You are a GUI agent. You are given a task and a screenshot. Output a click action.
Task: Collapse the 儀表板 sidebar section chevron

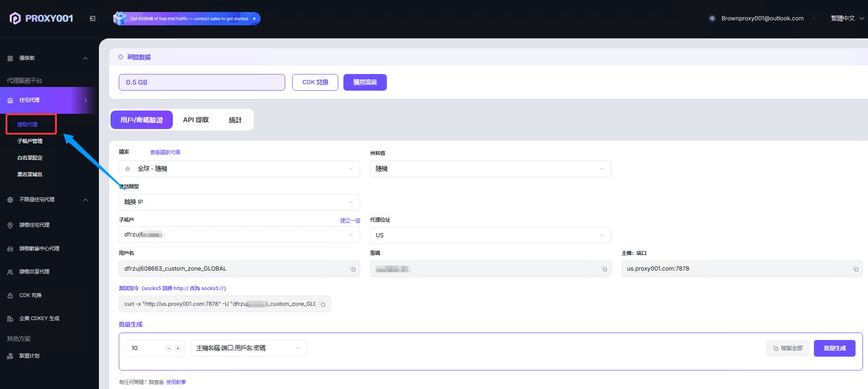click(x=86, y=58)
